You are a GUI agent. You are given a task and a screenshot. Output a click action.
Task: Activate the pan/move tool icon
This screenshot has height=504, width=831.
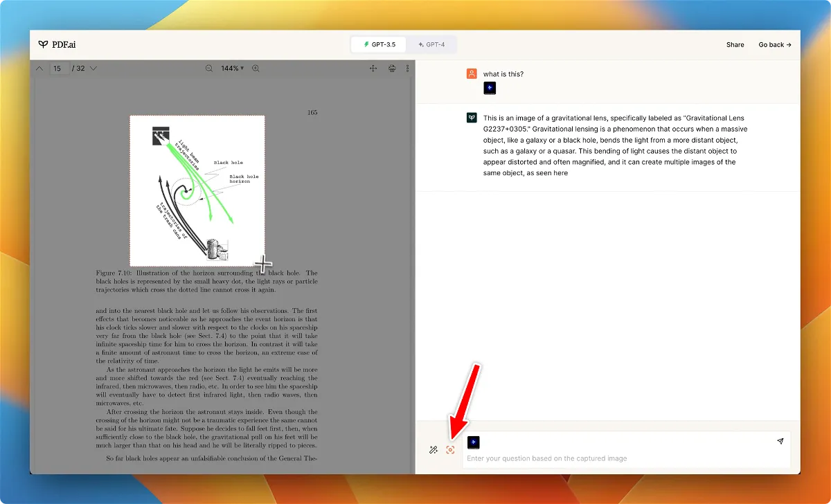373,69
